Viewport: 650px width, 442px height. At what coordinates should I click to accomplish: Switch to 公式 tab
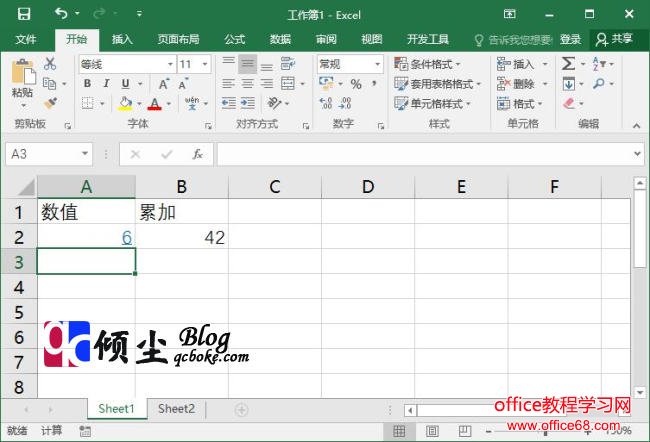point(235,39)
